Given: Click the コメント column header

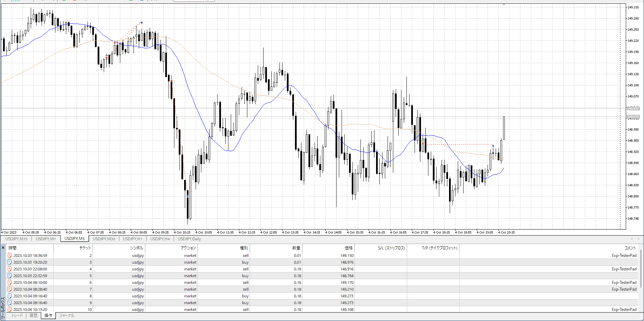Looking at the screenshot, I should click(x=630, y=248).
